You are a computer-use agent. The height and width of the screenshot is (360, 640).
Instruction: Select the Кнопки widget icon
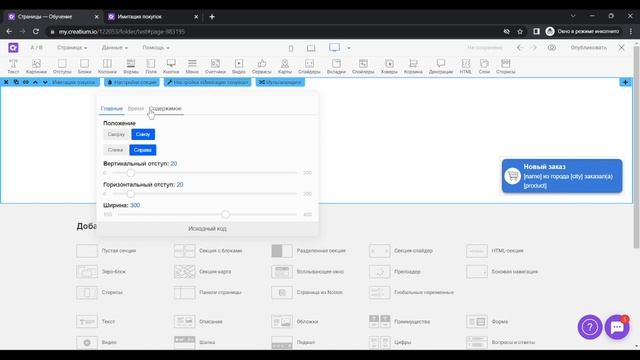171,66
